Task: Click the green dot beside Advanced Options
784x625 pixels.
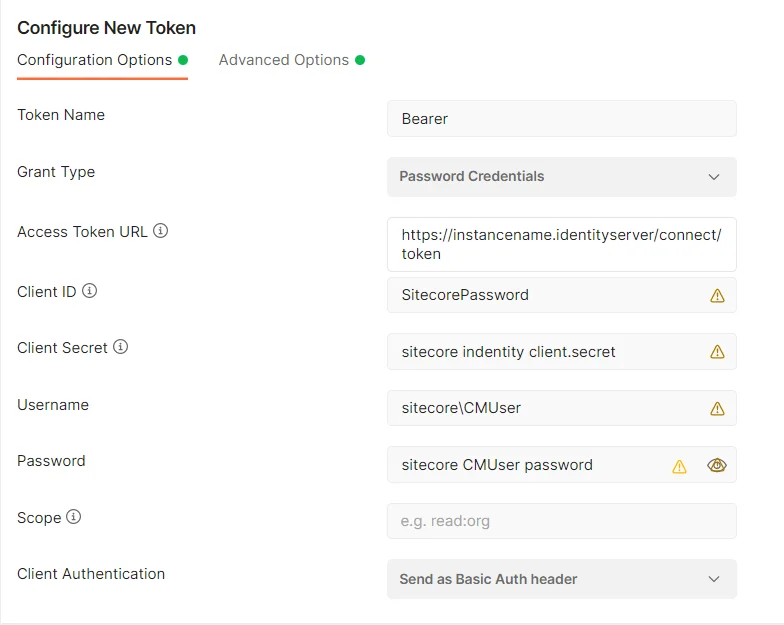Action: click(x=360, y=60)
